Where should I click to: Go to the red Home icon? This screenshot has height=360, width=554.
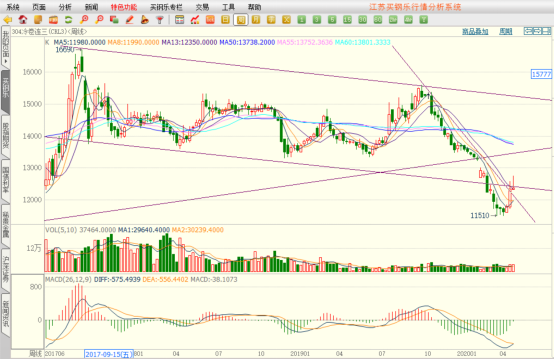pos(23,20)
